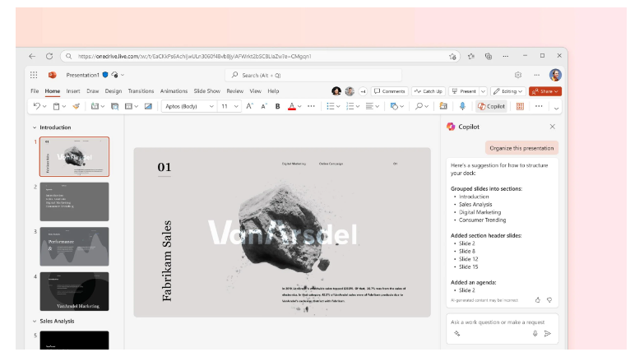The image size is (644, 352).
Task: Expand the Sales Analysis section header
Action: tap(35, 321)
